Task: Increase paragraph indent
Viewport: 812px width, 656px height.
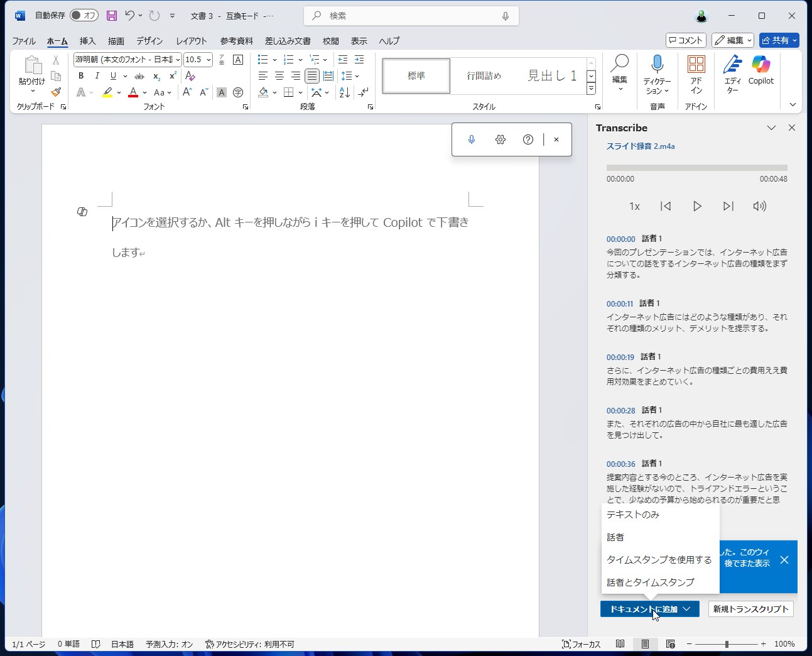Action: [359, 60]
